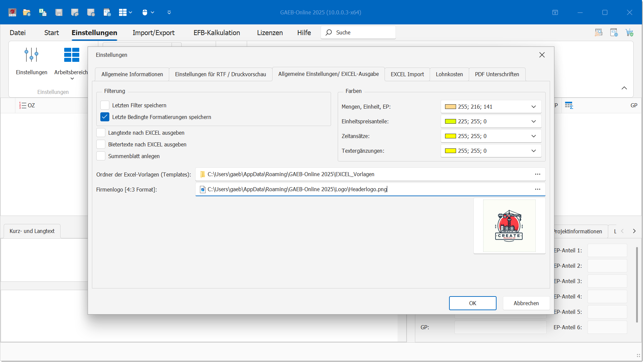Click the shopping cart license icon
This screenshot has width=644, height=363.
[629, 32]
